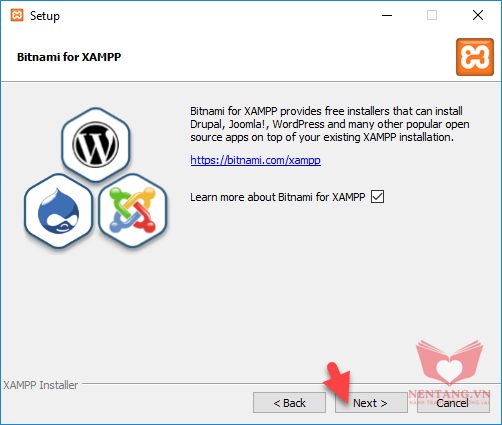The image size is (502, 425).
Task: Click the WordPress hexagon logo
Action: pyautogui.click(x=96, y=145)
